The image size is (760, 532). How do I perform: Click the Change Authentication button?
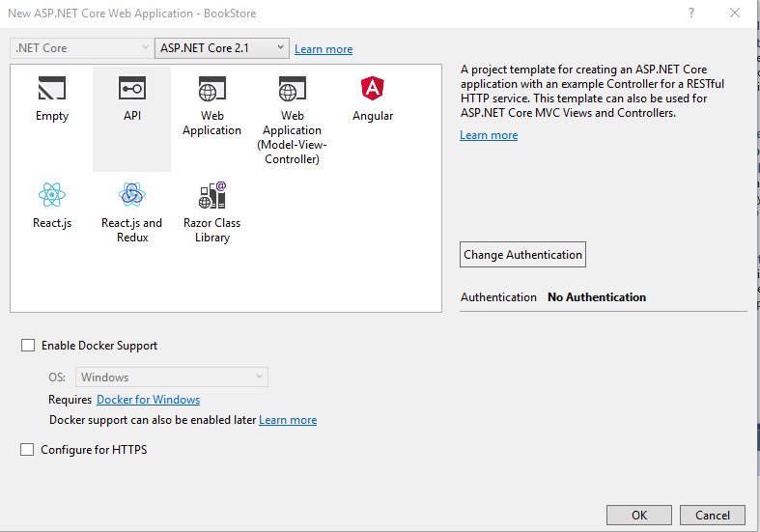pos(522,254)
